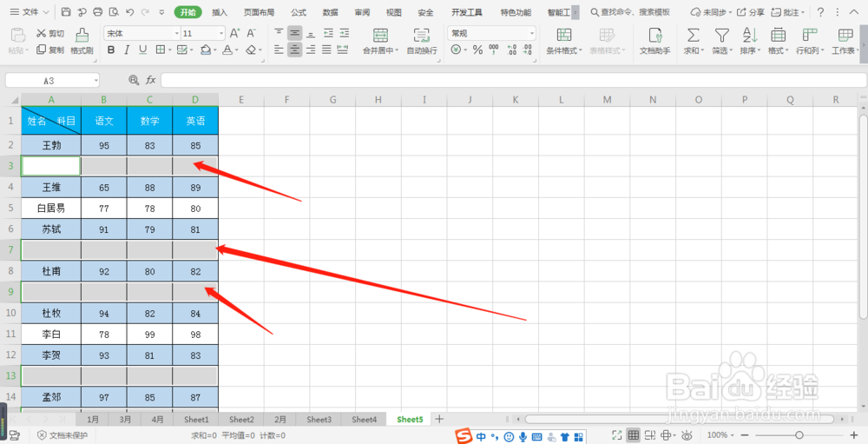Screen dimensions: 868x444
Task: Expand the Conditional Formatting (条件格式) dropdown
Action: (581, 50)
